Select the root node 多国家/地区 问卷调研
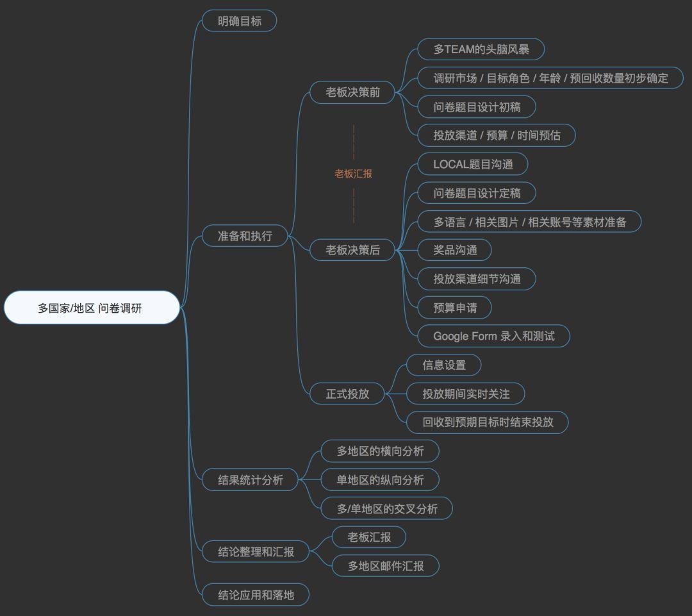 [x=92, y=307]
